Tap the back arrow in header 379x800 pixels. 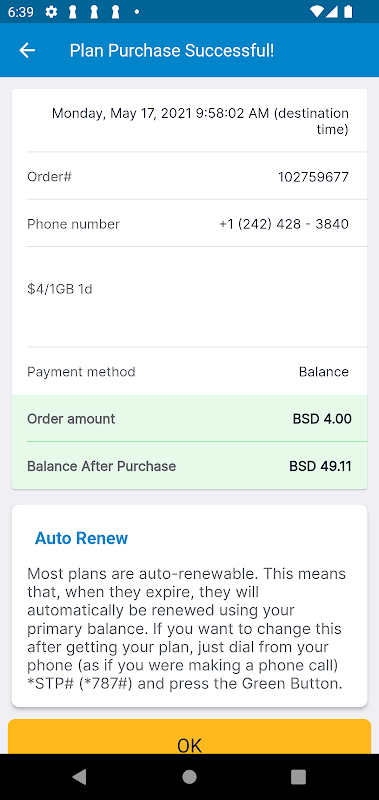click(x=27, y=50)
